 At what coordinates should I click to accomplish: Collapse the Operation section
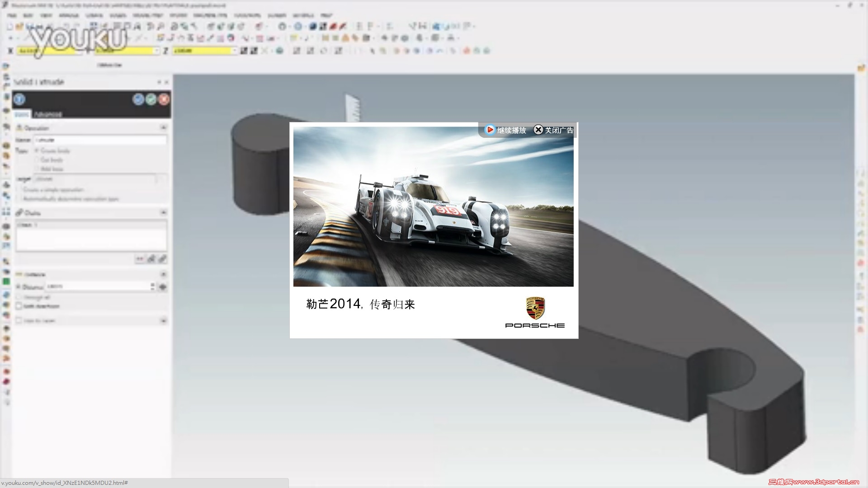pyautogui.click(x=163, y=128)
